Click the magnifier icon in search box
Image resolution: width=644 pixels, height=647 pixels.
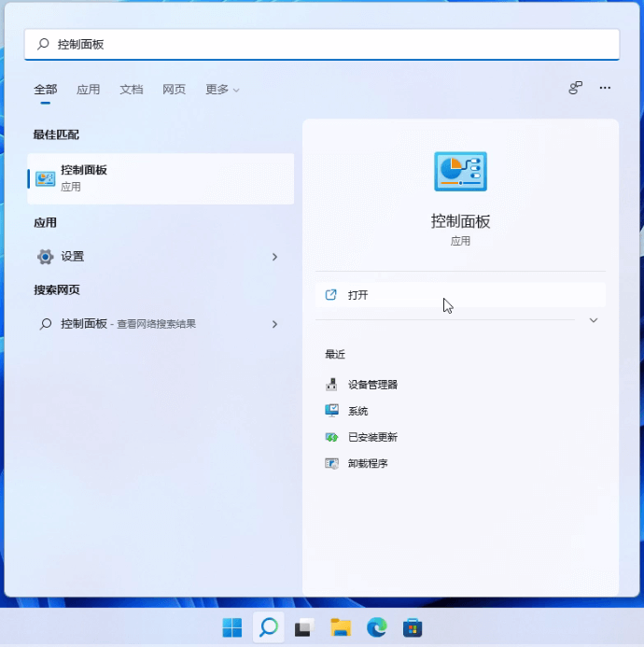pos(43,44)
